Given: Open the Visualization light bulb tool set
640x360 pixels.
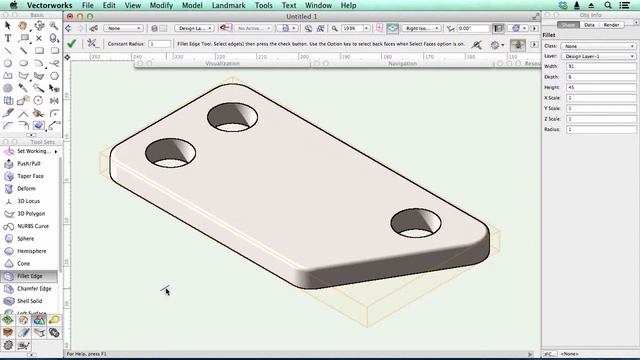Looking at the screenshot, I should coord(54,320).
